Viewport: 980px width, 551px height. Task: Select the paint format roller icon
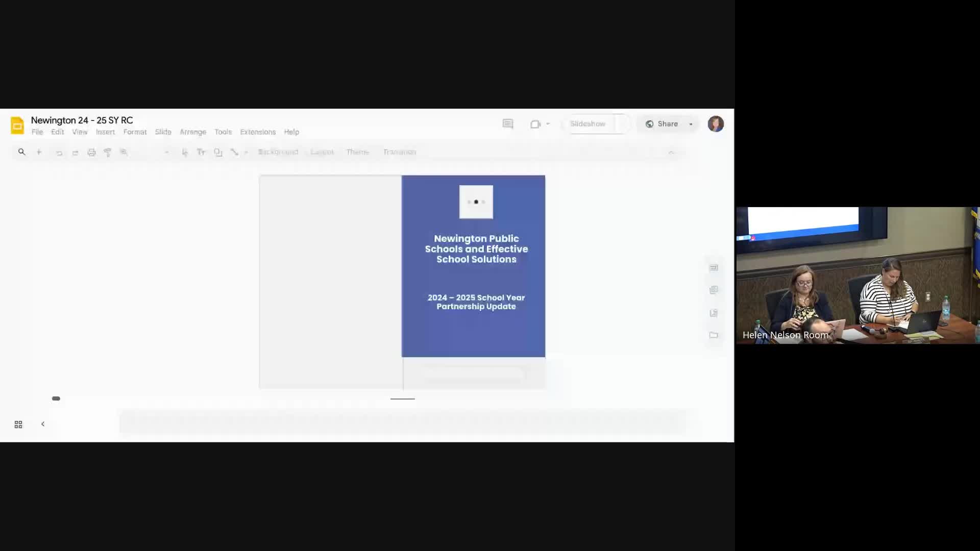coord(108,152)
